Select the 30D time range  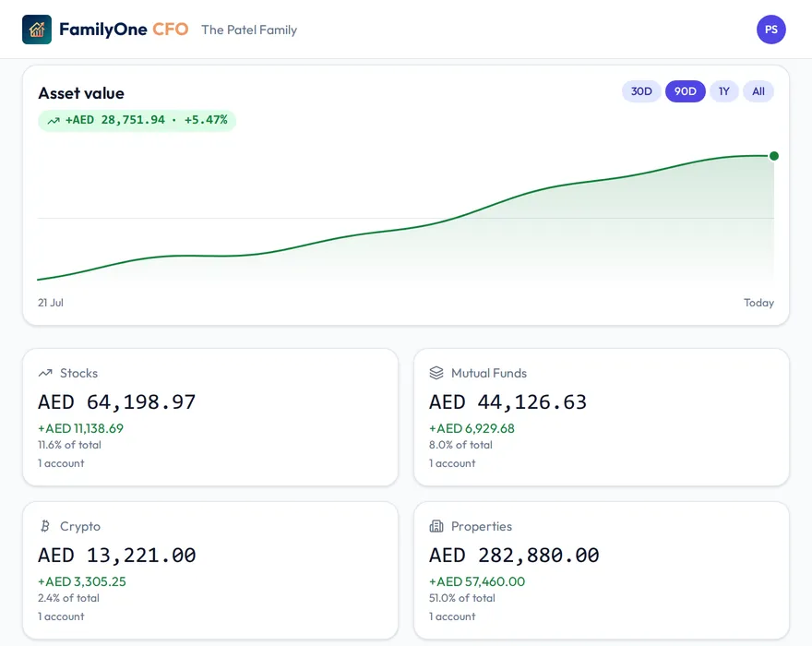coord(641,91)
